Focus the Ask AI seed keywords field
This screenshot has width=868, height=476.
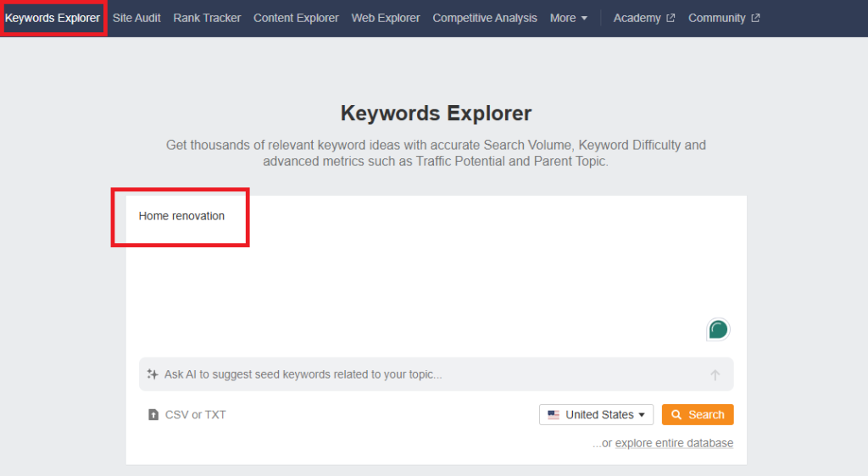click(424, 374)
